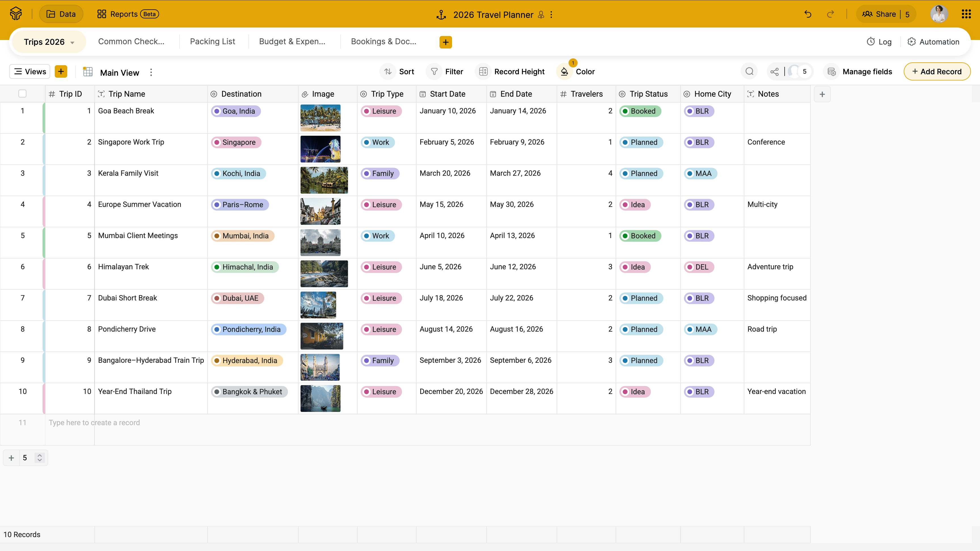The image size is (980, 551).
Task: Switch to the Packing List tab
Action: [x=212, y=41]
